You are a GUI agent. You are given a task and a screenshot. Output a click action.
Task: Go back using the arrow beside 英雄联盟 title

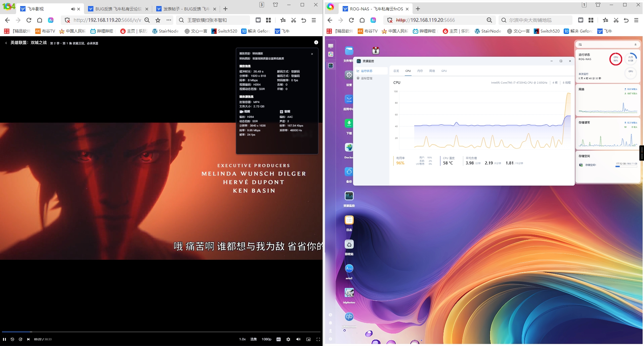pyautogui.click(x=6, y=43)
